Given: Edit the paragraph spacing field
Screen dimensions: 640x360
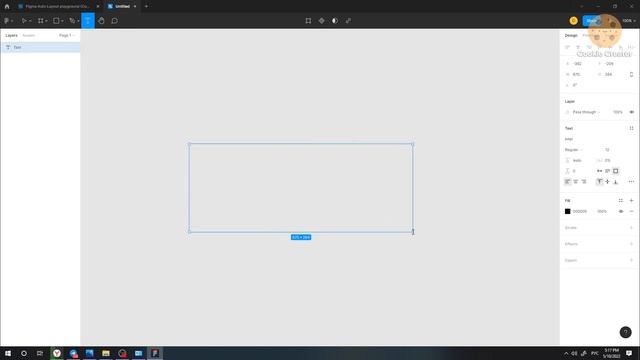Looking at the screenshot, I should (576, 171).
